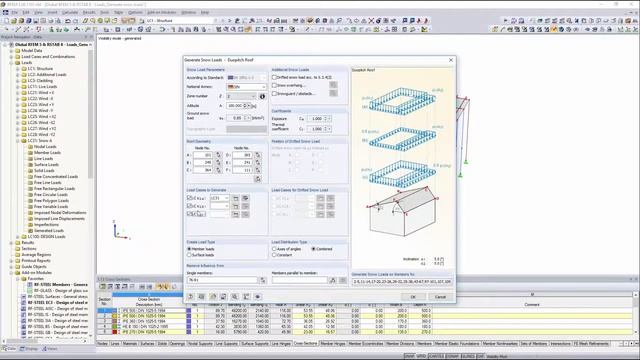Toggle first load case to generate checkbox
The image size is (640, 360).
(x=189, y=198)
